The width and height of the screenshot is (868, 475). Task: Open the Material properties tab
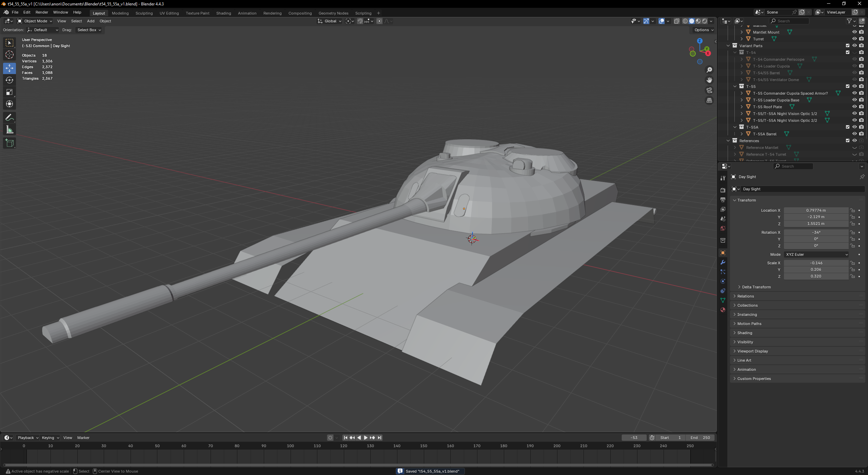(723, 310)
